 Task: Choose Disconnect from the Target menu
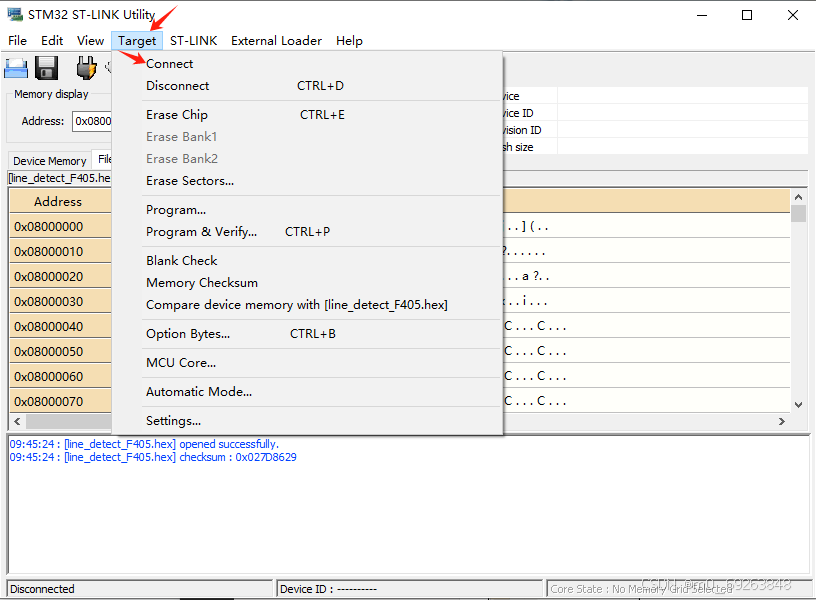coord(307,86)
